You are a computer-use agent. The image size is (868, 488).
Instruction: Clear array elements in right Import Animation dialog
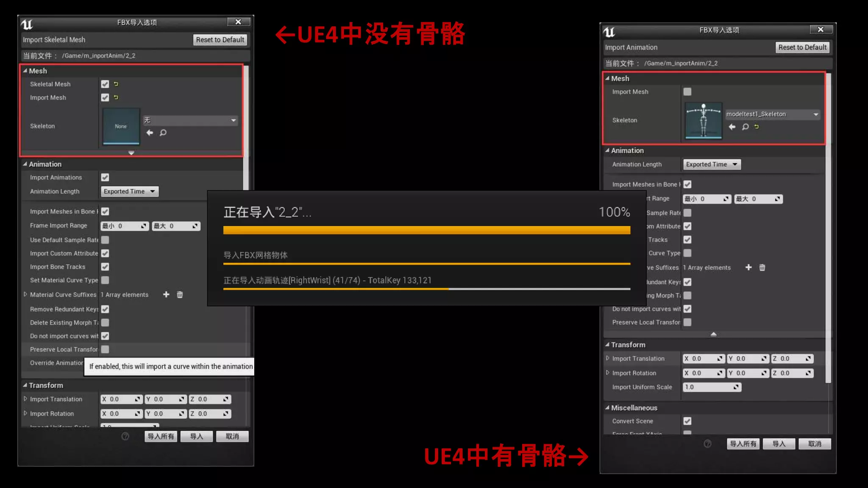click(762, 267)
